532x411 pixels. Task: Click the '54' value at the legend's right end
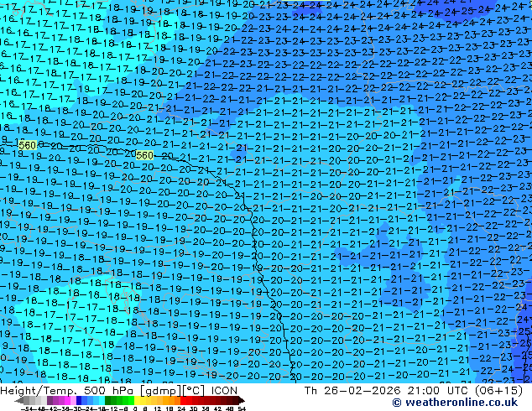coord(242,408)
